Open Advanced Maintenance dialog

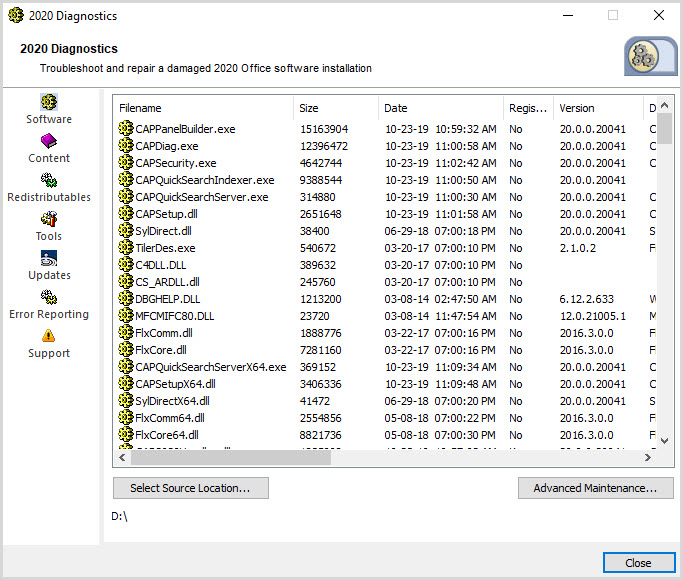pos(594,488)
